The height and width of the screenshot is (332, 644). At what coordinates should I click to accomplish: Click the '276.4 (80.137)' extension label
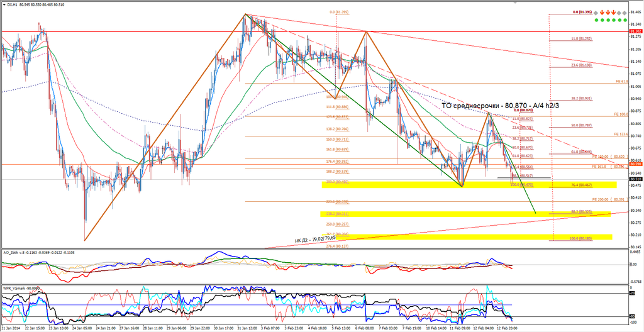click(338, 246)
